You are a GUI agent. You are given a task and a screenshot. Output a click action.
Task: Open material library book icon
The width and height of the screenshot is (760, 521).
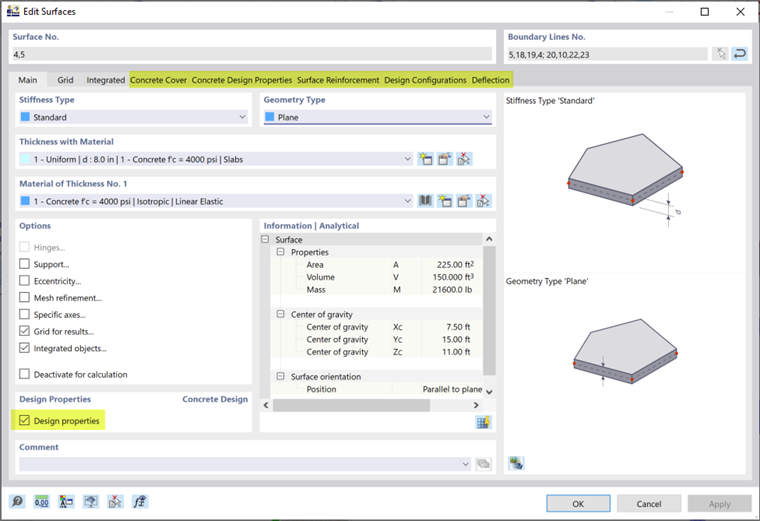[425, 201]
